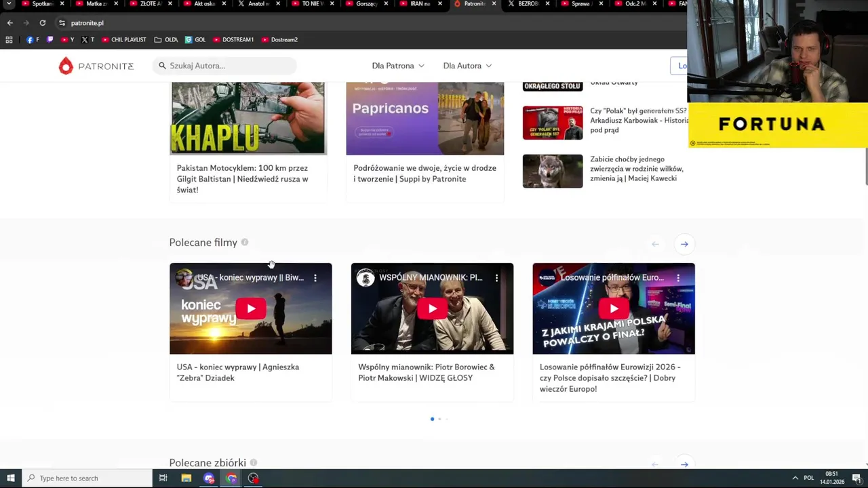Click next arrow for Polecane zbiórki

pyautogui.click(x=684, y=464)
